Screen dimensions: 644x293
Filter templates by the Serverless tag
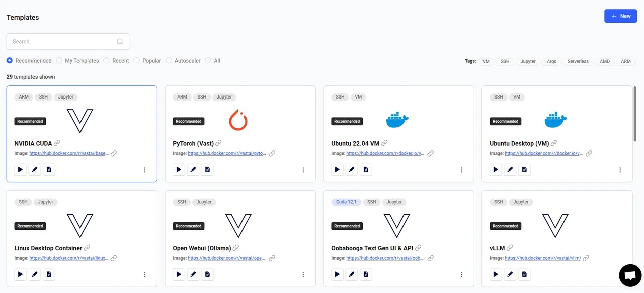(x=578, y=61)
